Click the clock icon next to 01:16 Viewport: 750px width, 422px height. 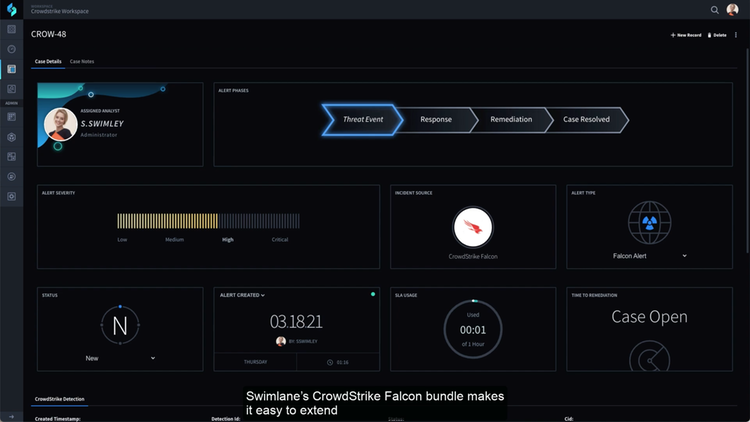[x=330, y=362]
